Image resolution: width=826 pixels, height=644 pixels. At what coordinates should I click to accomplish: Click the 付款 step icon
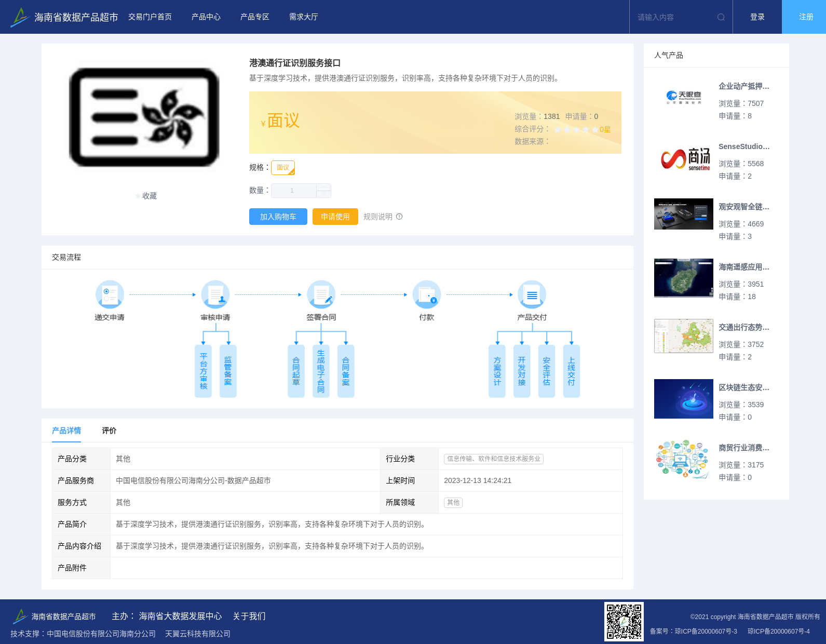tap(427, 294)
